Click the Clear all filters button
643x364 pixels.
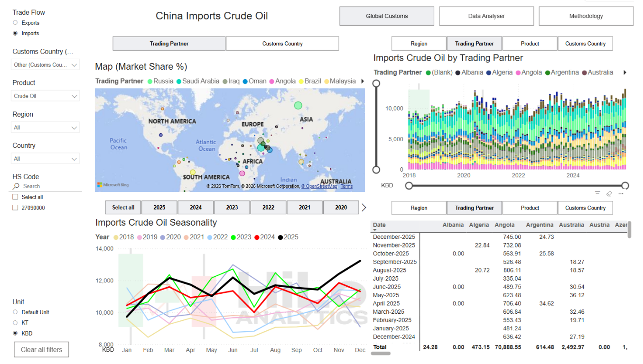pyautogui.click(x=41, y=350)
